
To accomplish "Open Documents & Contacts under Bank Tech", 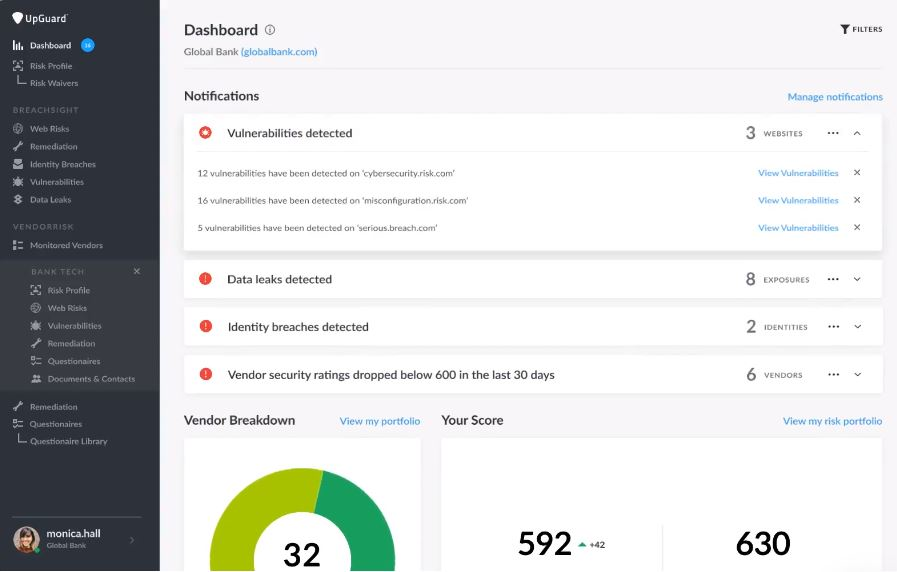I will tap(92, 379).
